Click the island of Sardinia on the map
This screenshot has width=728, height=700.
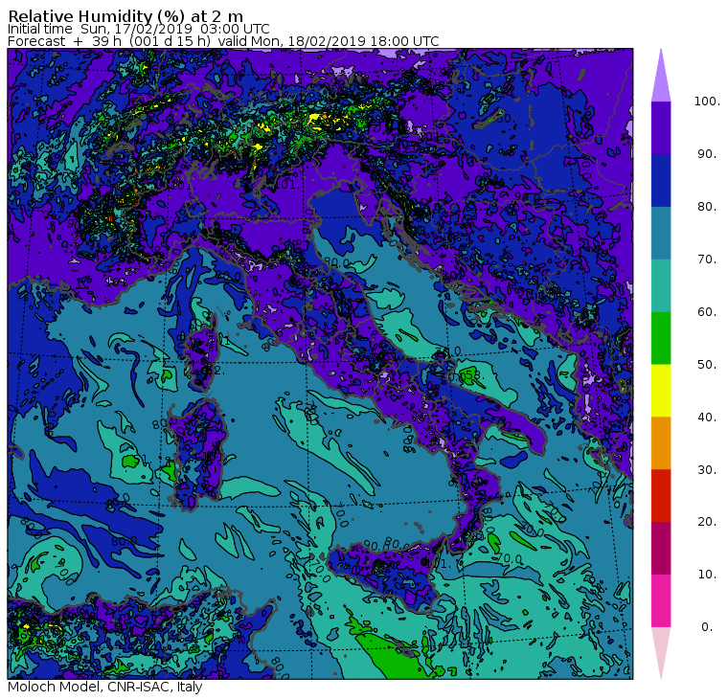point(197,453)
